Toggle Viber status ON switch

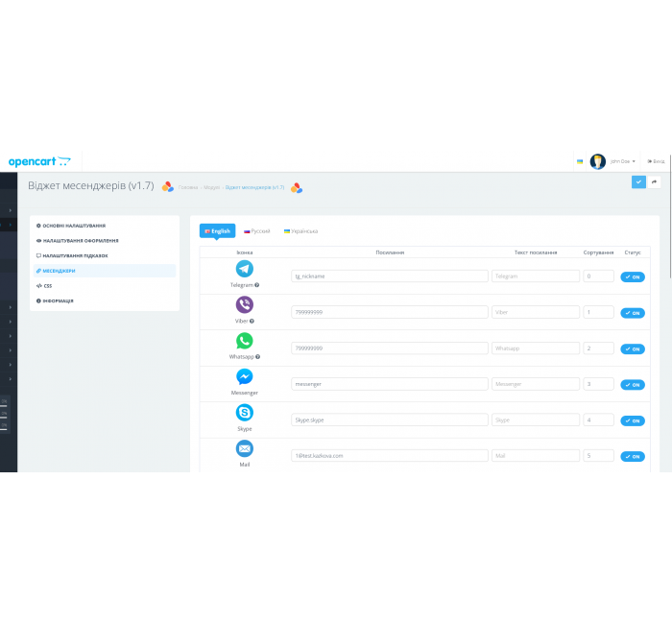(633, 313)
